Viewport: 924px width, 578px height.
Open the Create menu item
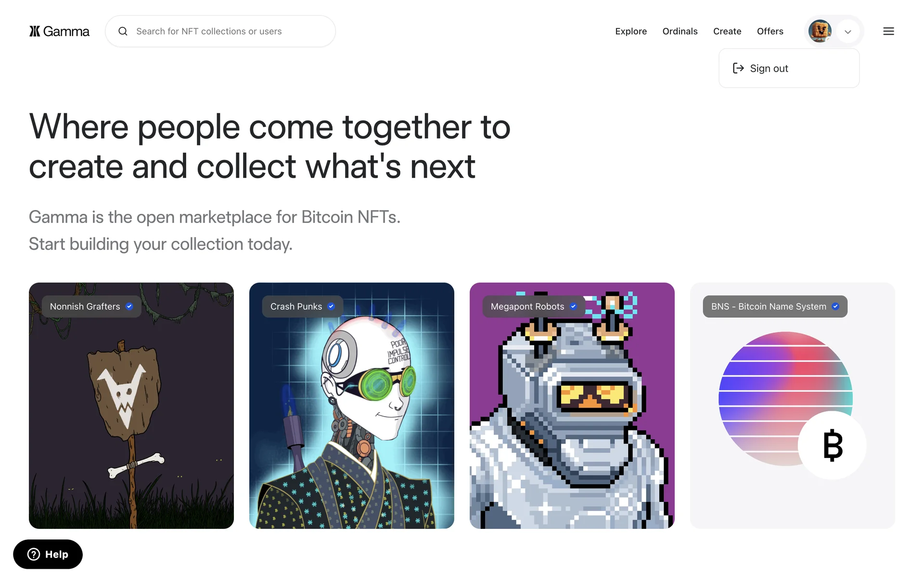coord(727,31)
